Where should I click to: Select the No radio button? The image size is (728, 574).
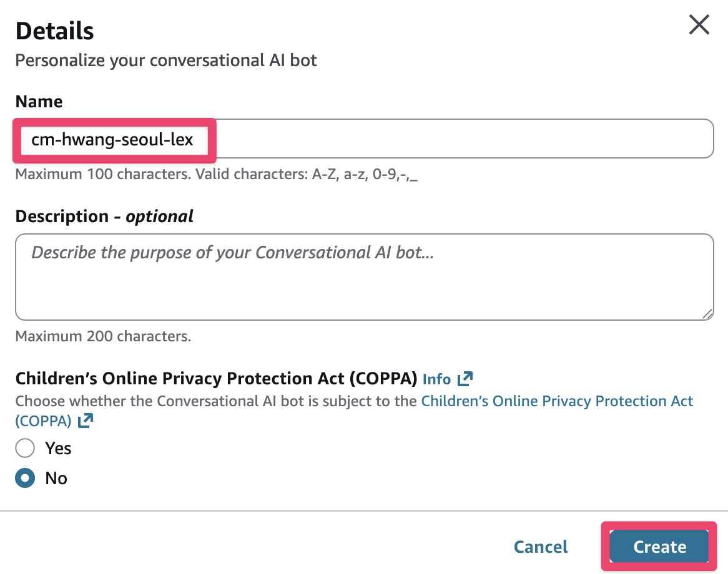tap(25, 478)
